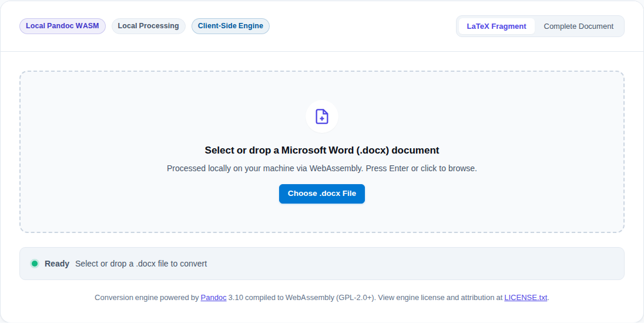Click the Local Processing badge
644x323 pixels.
click(x=148, y=26)
